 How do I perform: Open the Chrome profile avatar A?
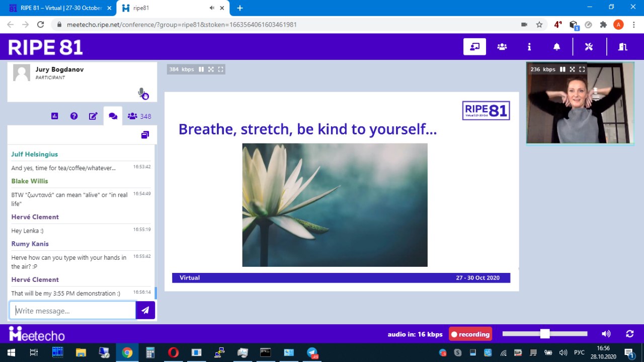[x=618, y=24]
